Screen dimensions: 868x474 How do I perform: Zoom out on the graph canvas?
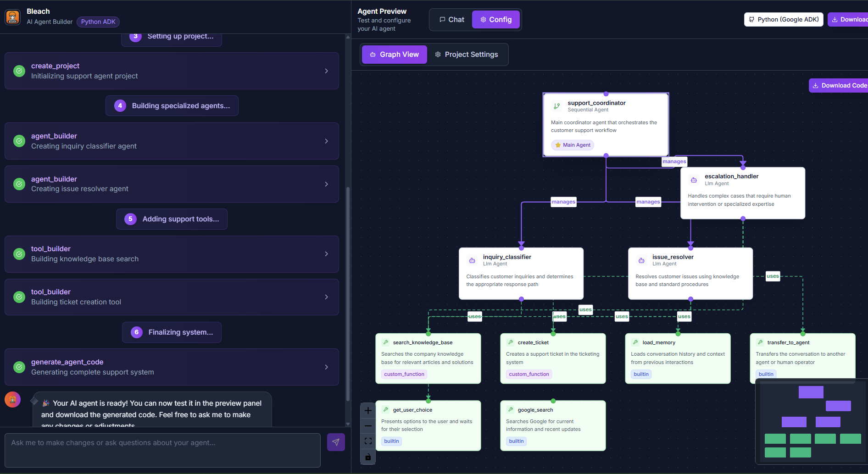pyautogui.click(x=368, y=426)
